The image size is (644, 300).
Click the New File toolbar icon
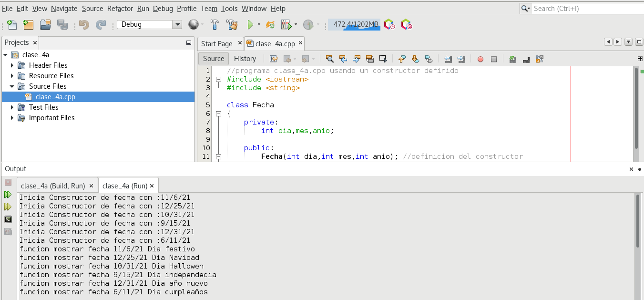coord(11,25)
